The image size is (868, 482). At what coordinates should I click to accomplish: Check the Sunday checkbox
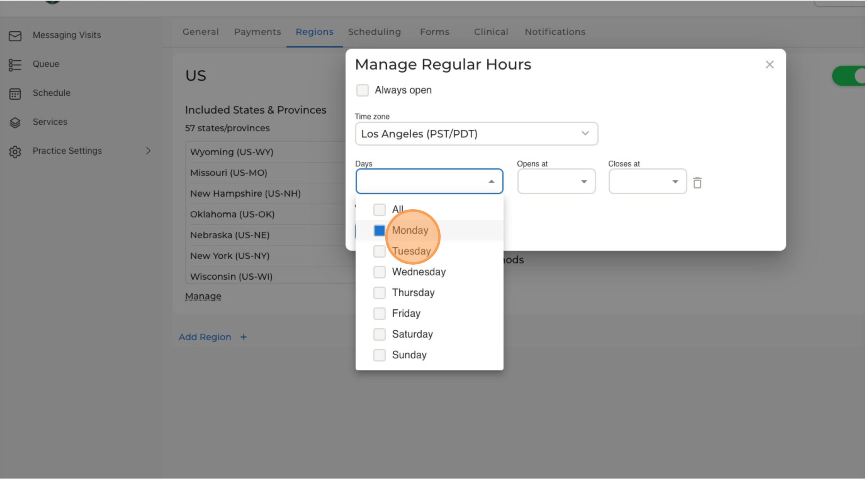(379, 355)
